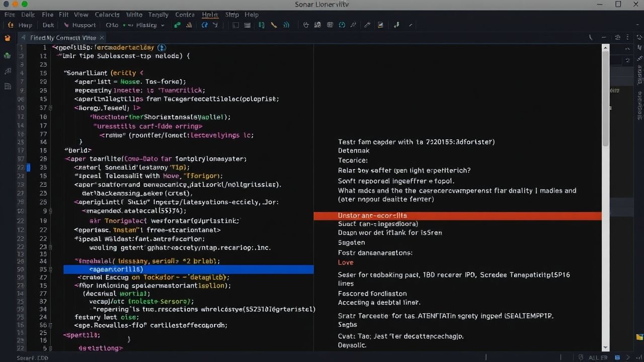Click the blue sound waves toolbar icon
This screenshot has width=644, height=362.
[286, 25]
